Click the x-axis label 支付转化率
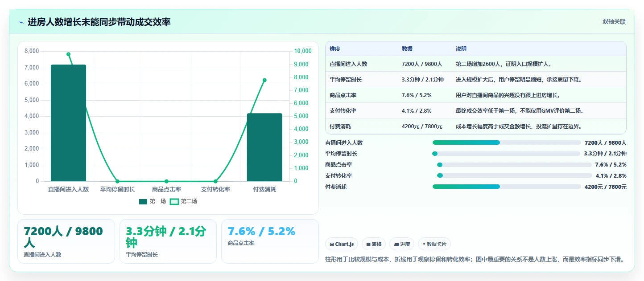The image size is (644, 281). 215,189
